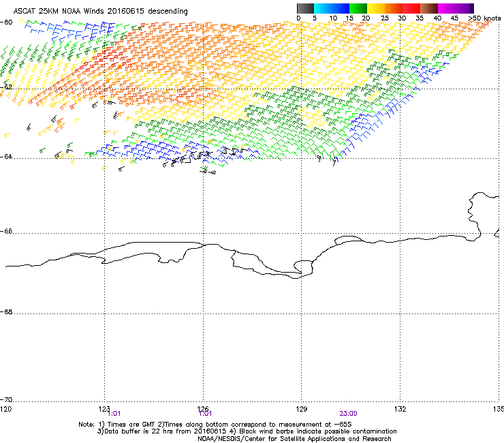This screenshot has width=504, height=443.
Task: Click the '-70' latitude axis label
Action: [6, 400]
